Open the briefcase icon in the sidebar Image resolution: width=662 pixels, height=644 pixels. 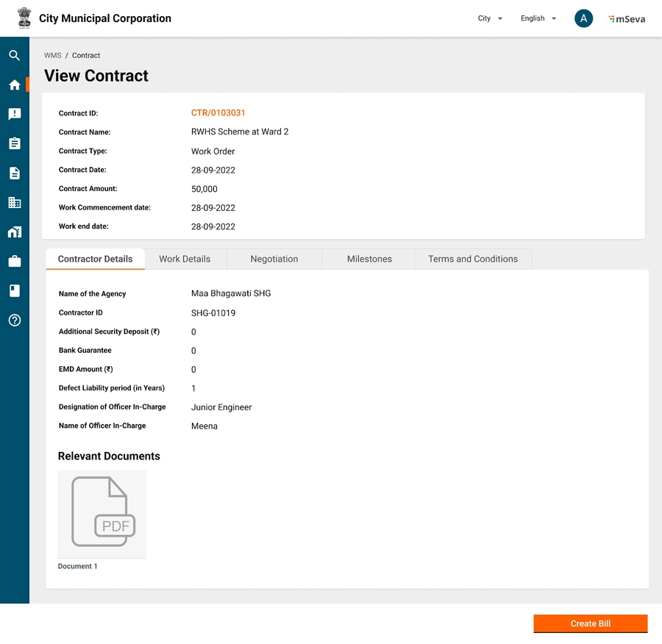[x=14, y=261]
